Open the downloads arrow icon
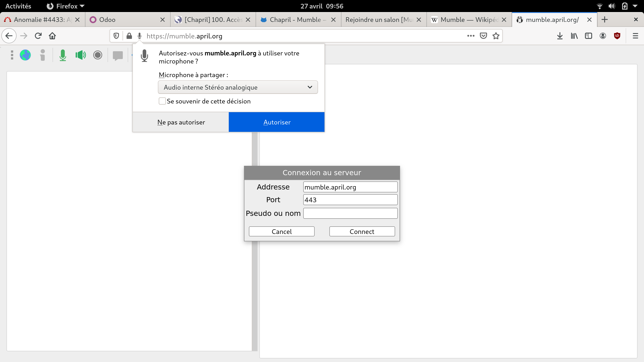 tap(560, 36)
